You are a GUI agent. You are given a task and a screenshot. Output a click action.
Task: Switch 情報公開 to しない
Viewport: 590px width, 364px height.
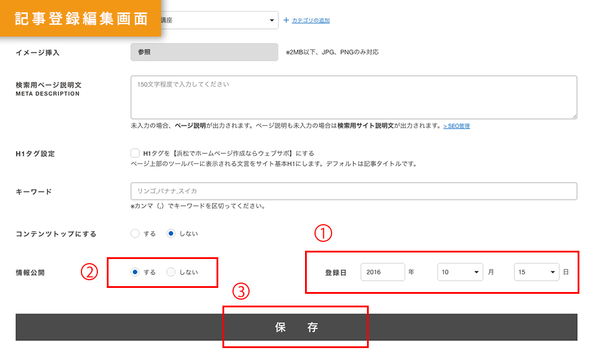pos(171,272)
